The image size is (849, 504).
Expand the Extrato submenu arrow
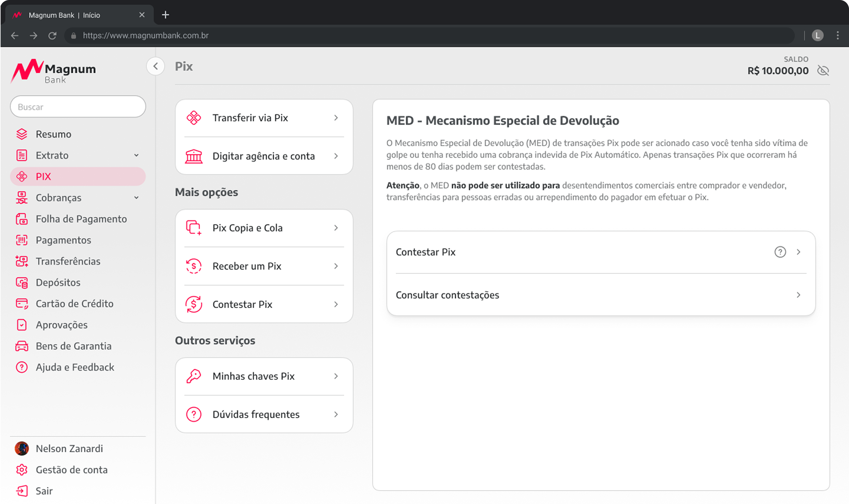(136, 155)
